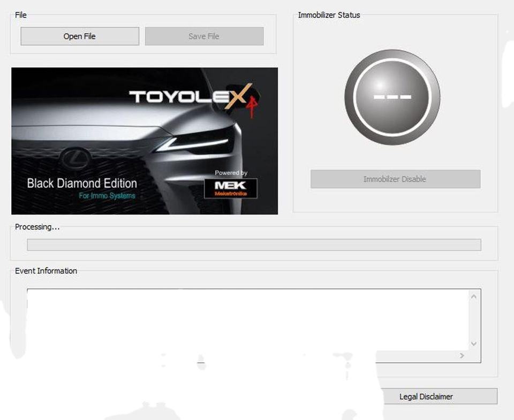Click the TOYOLEX logo text in the banner
Image resolution: width=514 pixels, height=420 pixels.
click(x=191, y=96)
